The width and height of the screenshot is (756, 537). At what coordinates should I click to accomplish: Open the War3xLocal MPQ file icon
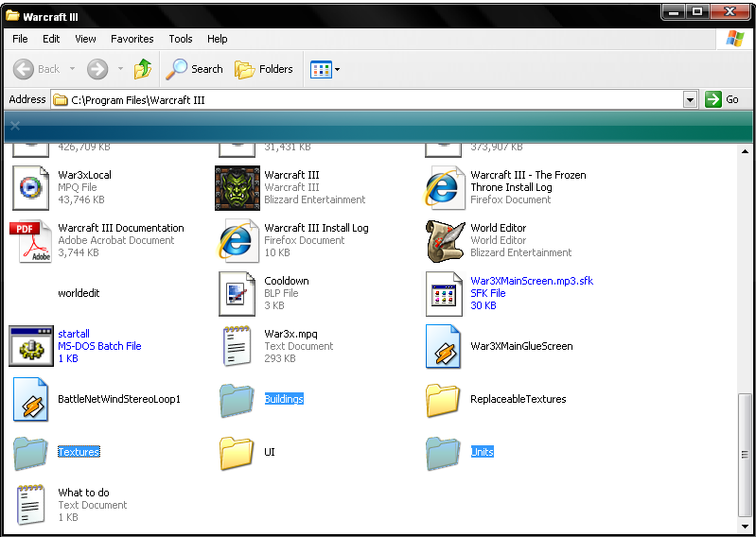(31, 188)
